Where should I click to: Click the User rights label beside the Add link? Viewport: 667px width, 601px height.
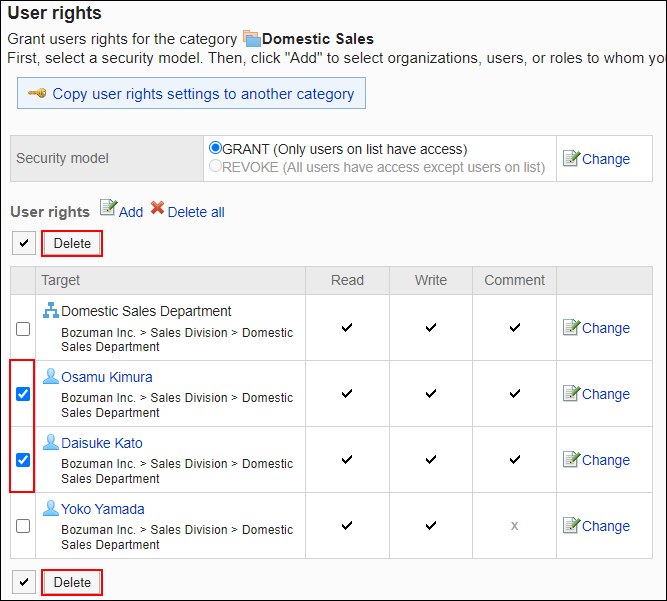(x=50, y=212)
